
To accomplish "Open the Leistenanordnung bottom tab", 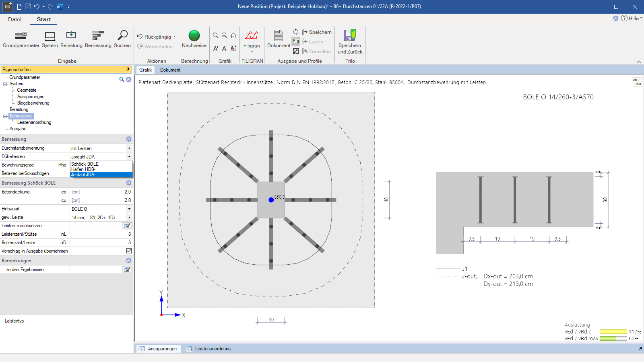I will coord(208,349).
